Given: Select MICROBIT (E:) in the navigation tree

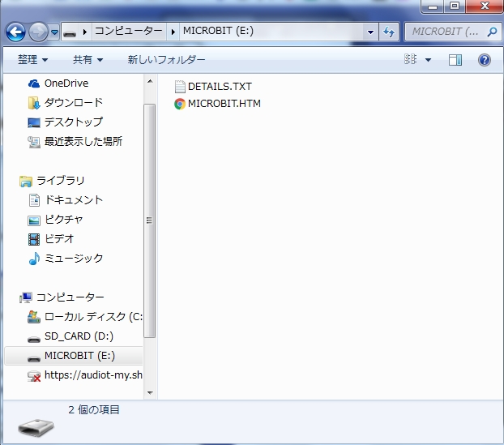Looking at the screenshot, I should (79, 356).
